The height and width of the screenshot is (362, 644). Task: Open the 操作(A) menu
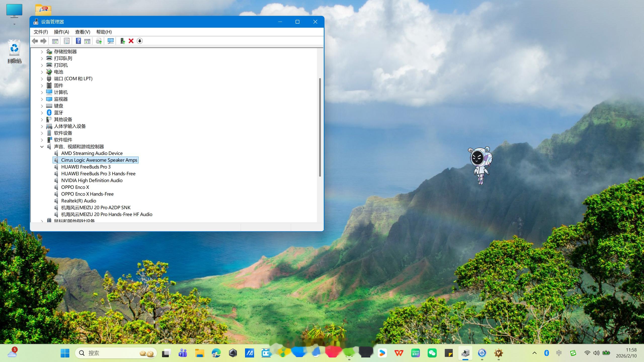click(x=61, y=32)
